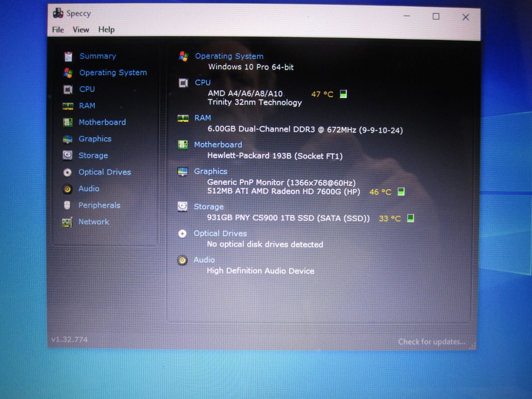Click the Operating System heading link in summary
Screen dimensions: 532x399
coord(229,56)
